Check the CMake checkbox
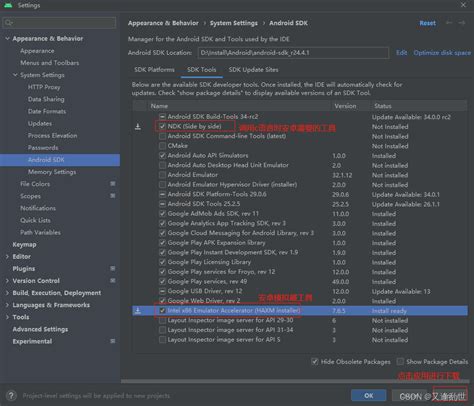 click(x=162, y=146)
